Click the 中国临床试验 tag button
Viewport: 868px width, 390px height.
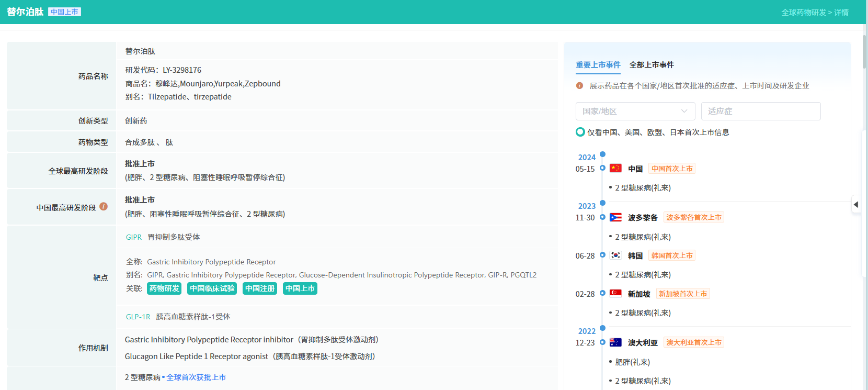pyautogui.click(x=212, y=288)
